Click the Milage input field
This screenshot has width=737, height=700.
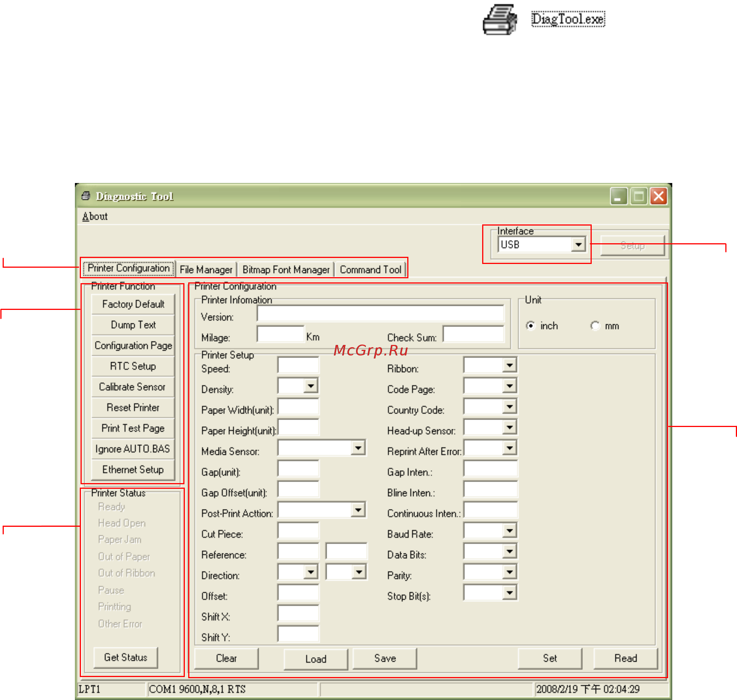pyautogui.click(x=280, y=334)
